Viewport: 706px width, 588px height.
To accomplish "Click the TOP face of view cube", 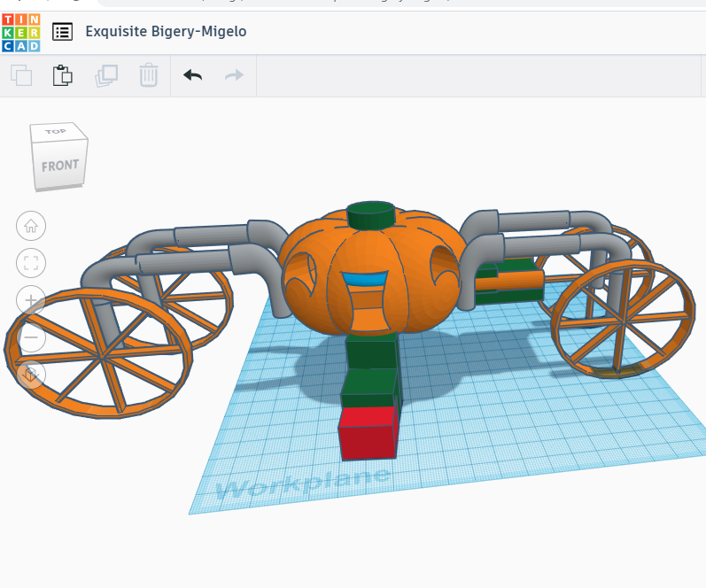I will [57, 131].
